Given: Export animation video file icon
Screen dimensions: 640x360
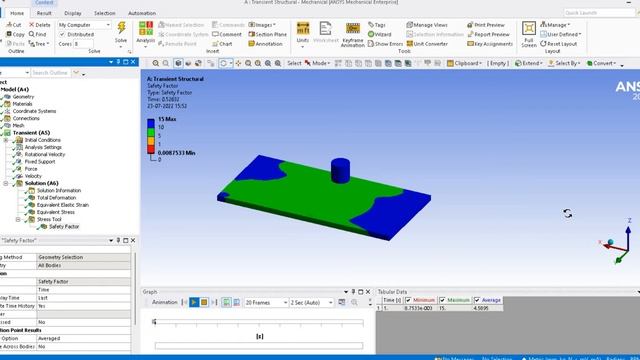Looking at the screenshot, I should tap(342, 302).
